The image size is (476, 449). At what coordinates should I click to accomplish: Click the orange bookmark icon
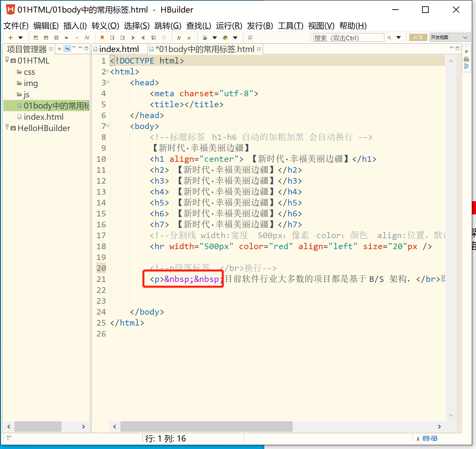tap(102, 38)
